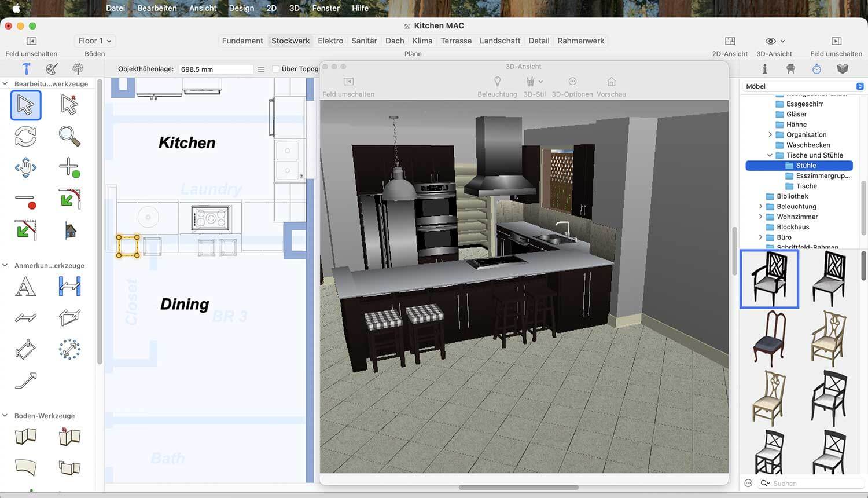Screen dimensions: 868x498
Task: Open the 3D-Stil dropdown
Action: 534,82
